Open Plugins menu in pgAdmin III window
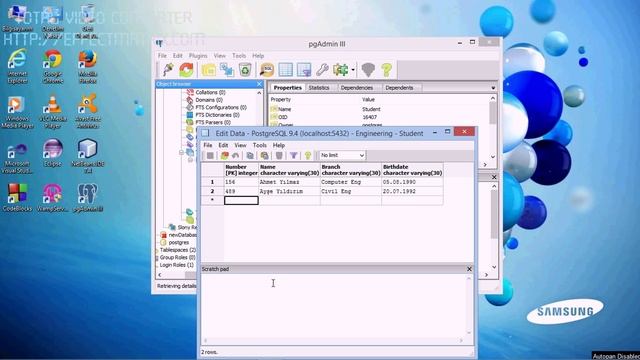 [x=198, y=56]
